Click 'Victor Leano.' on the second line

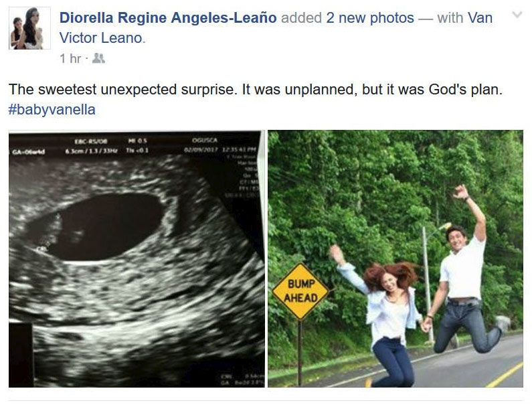pos(102,38)
